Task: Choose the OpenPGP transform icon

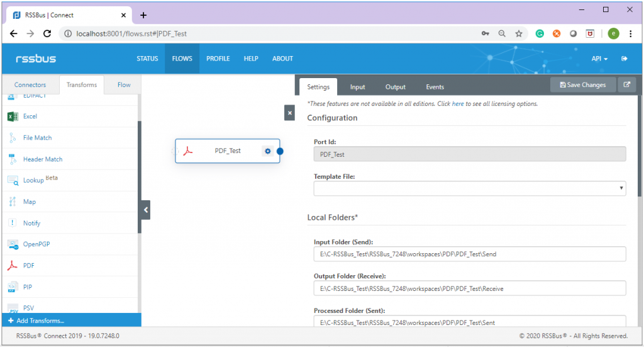Action: click(13, 244)
